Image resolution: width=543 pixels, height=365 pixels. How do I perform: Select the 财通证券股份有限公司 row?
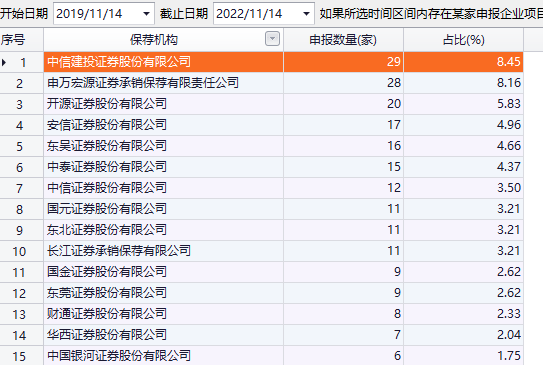[261, 314]
